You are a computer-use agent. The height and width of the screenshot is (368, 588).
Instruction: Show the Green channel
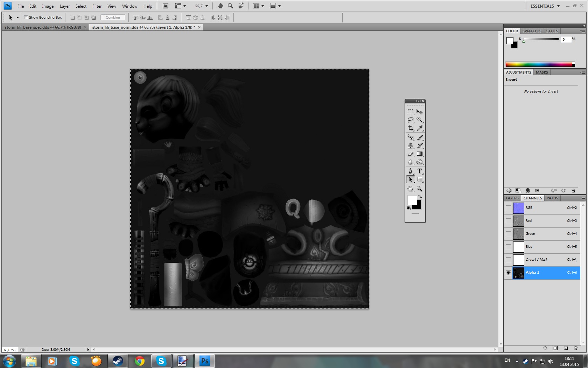[508, 234]
